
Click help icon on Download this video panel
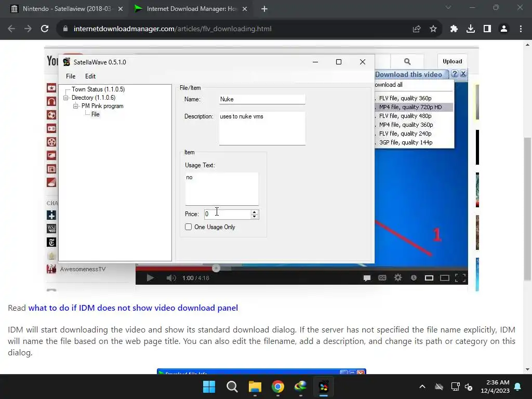pos(455,74)
